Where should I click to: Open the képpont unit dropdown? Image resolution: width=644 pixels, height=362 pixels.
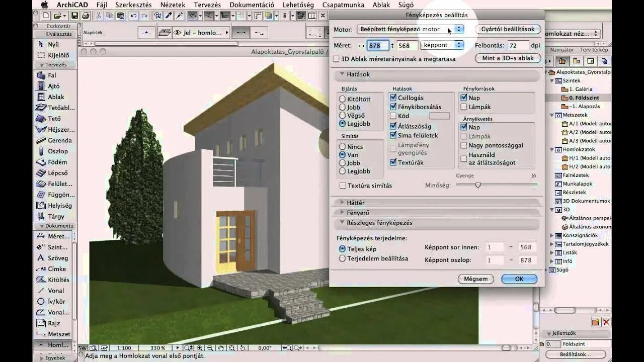coord(442,45)
